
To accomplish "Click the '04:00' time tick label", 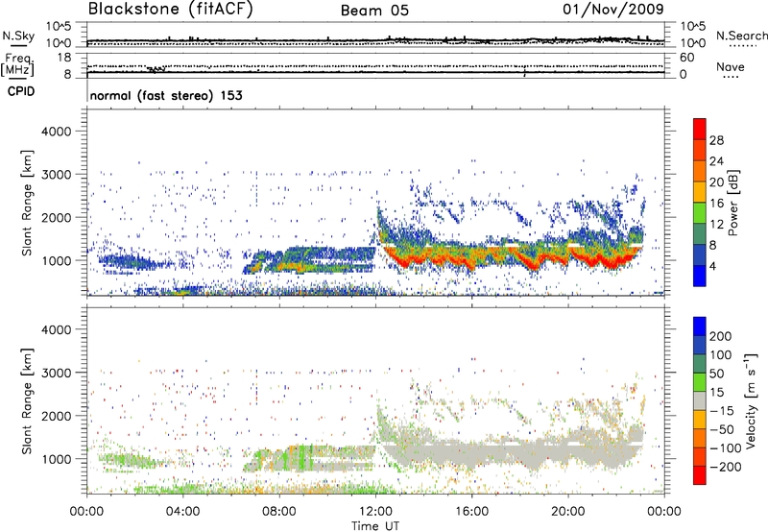I will (183, 512).
